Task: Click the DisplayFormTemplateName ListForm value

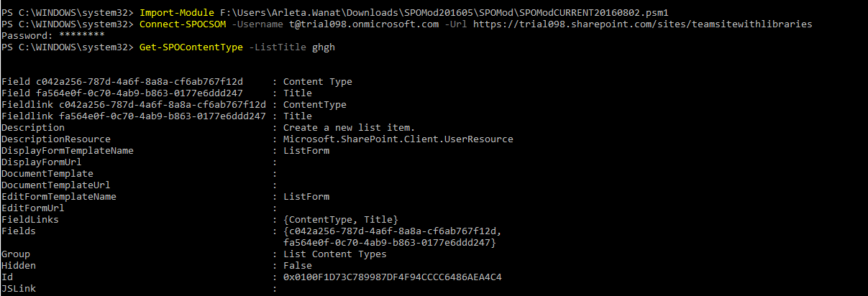Action: click(306, 151)
